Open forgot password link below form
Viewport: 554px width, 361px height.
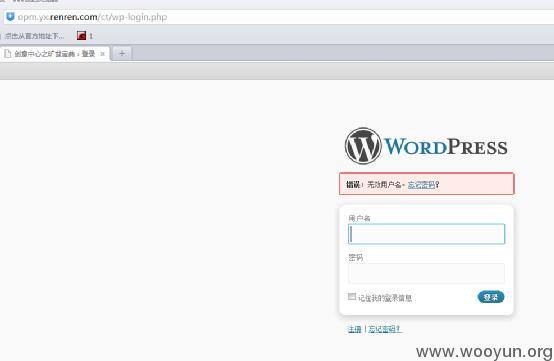click(384, 329)
